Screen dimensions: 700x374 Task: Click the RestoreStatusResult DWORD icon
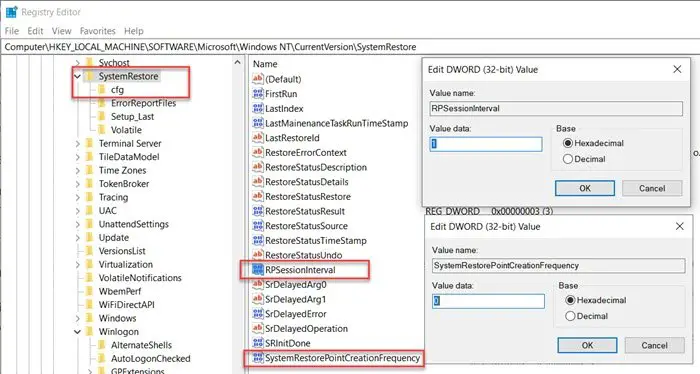tap(258, 211)
